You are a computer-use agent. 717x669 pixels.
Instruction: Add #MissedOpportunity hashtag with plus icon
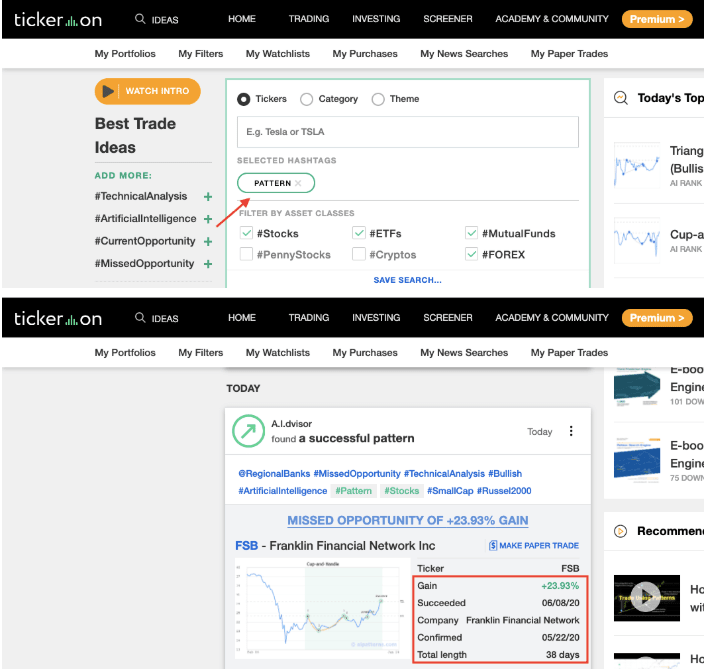tap(208, 264)
